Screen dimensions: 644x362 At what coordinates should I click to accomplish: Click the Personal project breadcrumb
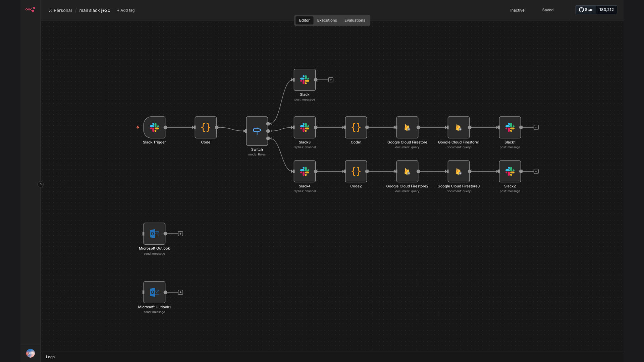point(60,10)
